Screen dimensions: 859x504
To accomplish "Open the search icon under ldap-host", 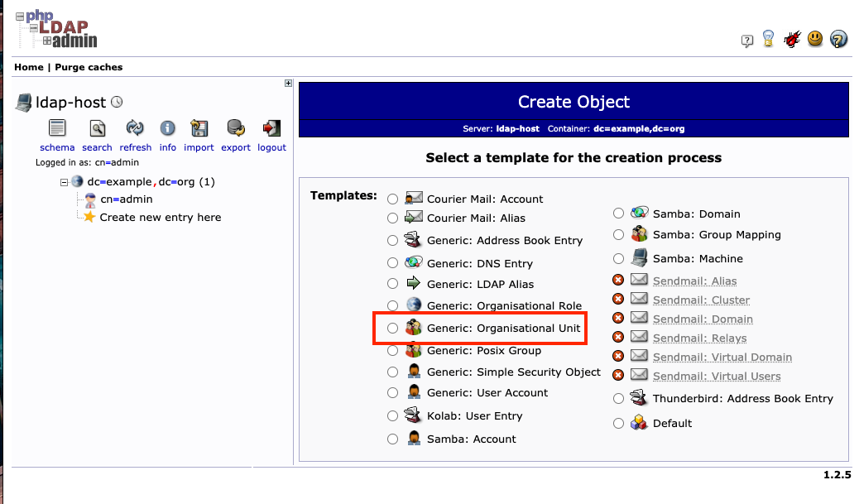I will (97, 128).
